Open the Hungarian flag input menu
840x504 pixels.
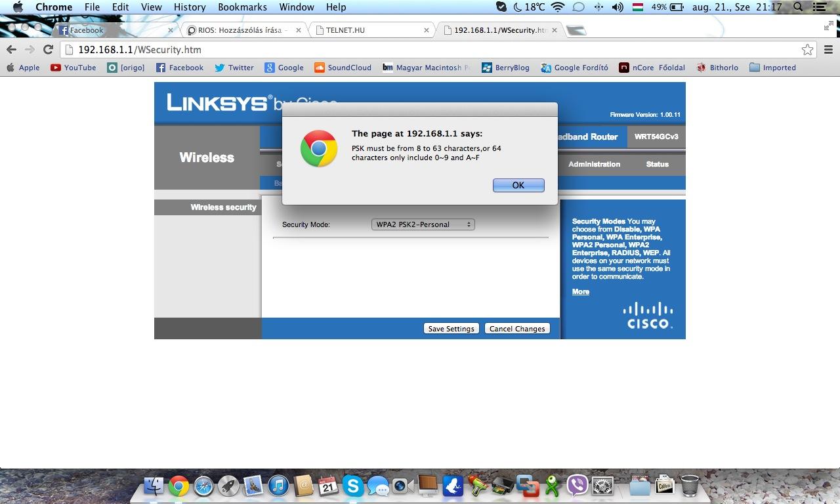tap(637, 7)
